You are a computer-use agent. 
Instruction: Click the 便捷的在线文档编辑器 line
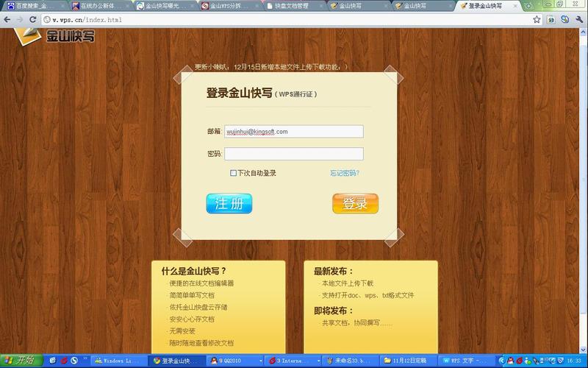[201, 283]
